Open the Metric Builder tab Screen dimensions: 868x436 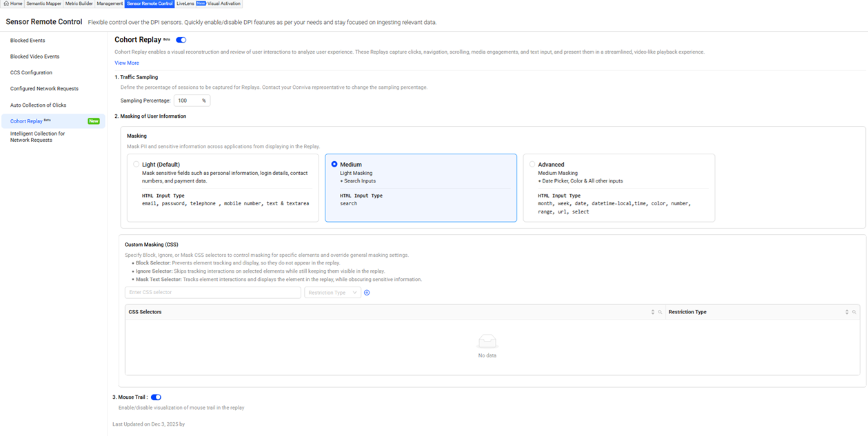(x=79, y=3)
